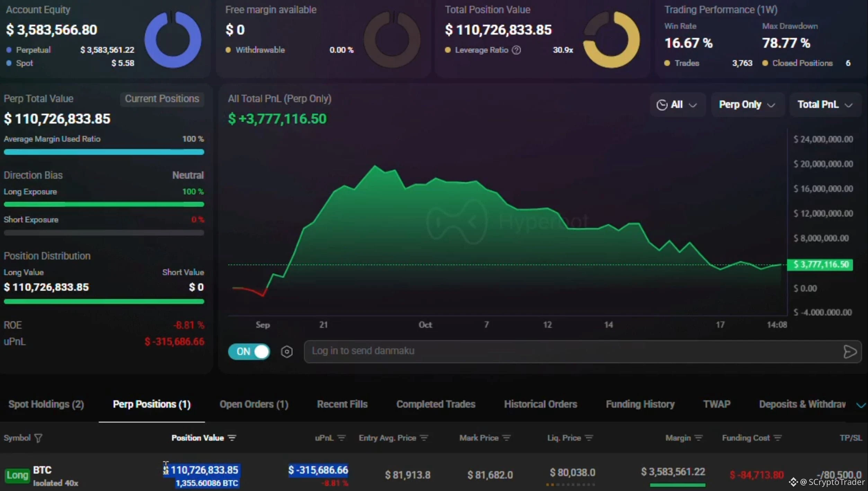Sort by uPnL column icon
The height and width of the screenshot is (491, 868).
pos(341,438)
